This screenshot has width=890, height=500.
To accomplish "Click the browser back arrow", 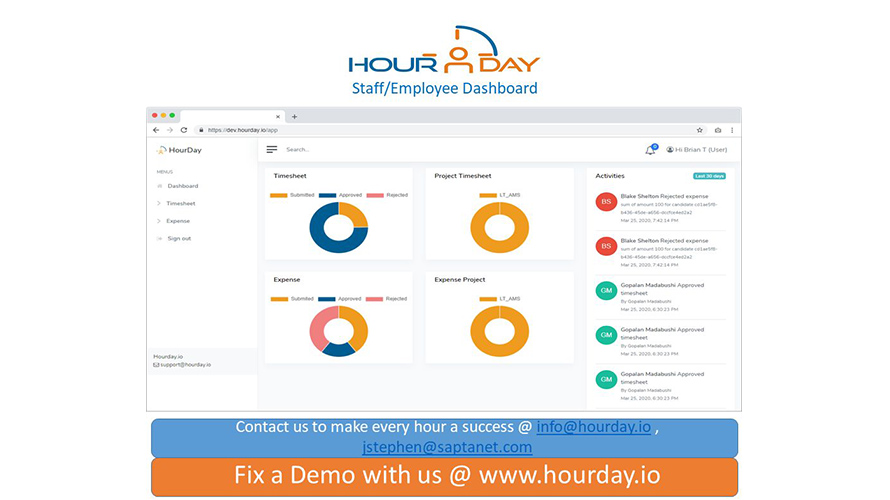I will [156, 130].
